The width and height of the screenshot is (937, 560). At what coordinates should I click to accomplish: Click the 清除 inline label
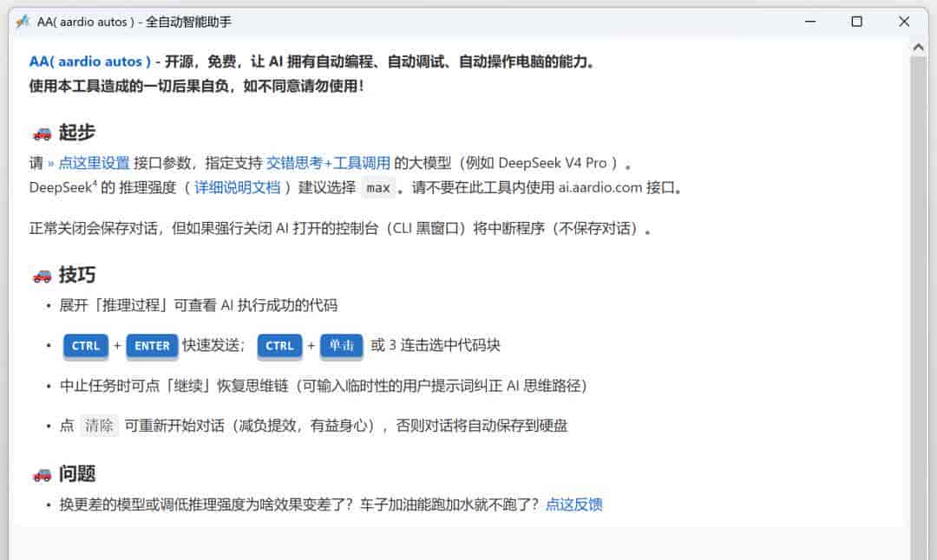(99, 426)
